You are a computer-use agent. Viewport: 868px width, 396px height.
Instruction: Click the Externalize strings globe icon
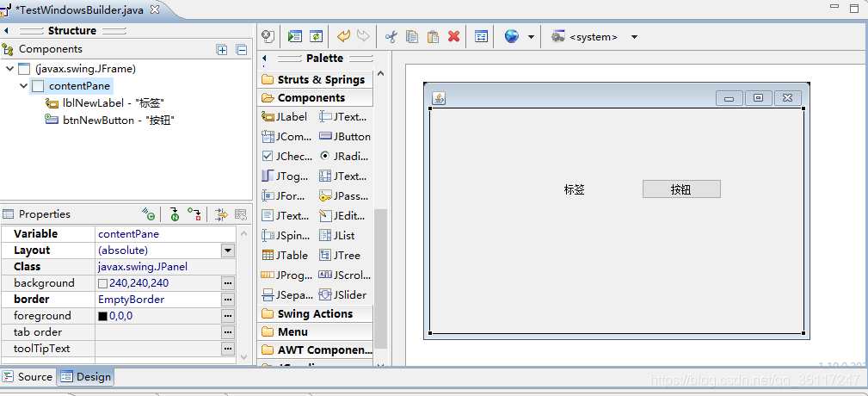point(512,36)
